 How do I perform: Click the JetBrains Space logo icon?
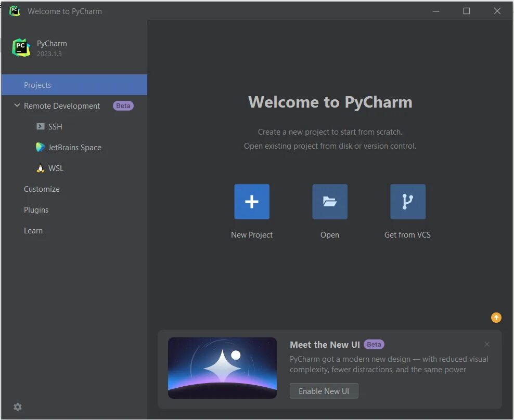click(x=41, y=147)
